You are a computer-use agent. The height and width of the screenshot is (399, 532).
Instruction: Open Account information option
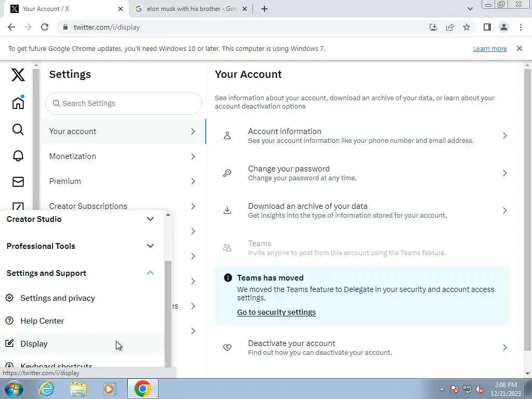point(362,136)
